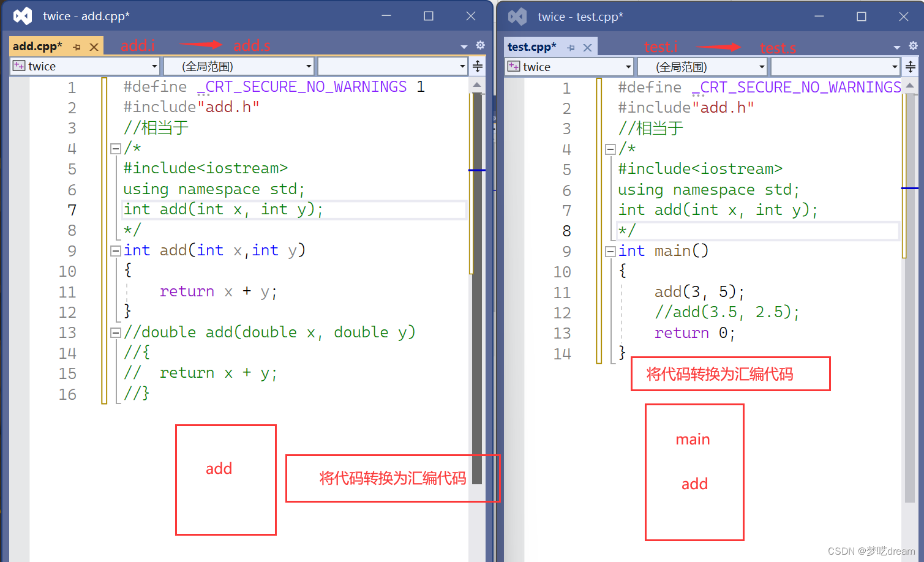Close the twice - add.cpp window
This screenshot has width=924, height=562.
pyautogui.click(x=471, y=16)
